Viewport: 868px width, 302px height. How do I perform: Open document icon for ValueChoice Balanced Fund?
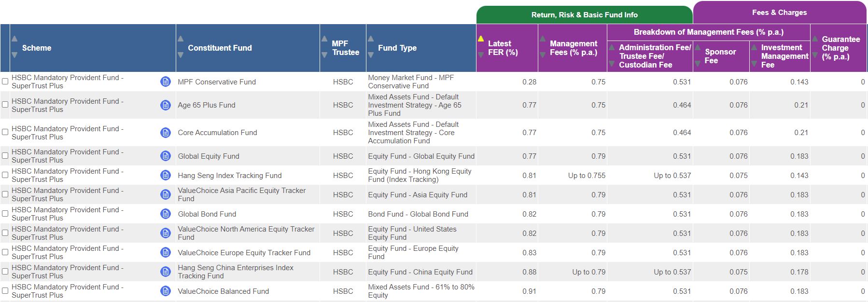tap(165, 291)
